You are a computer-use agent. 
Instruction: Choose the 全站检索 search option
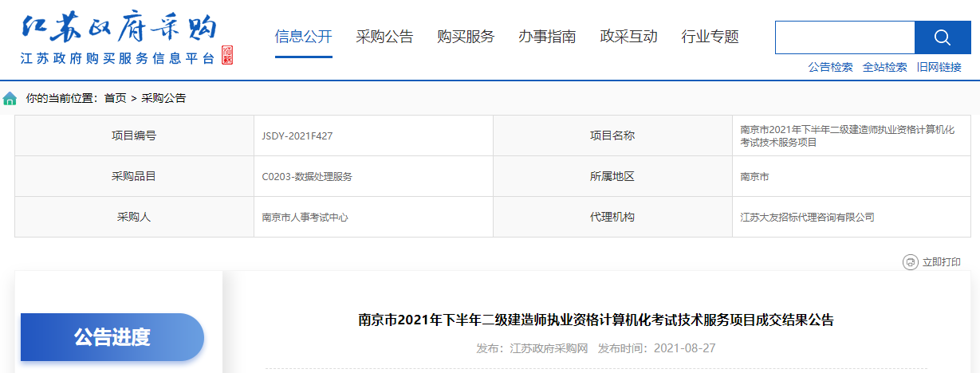(x=884, y=68)
